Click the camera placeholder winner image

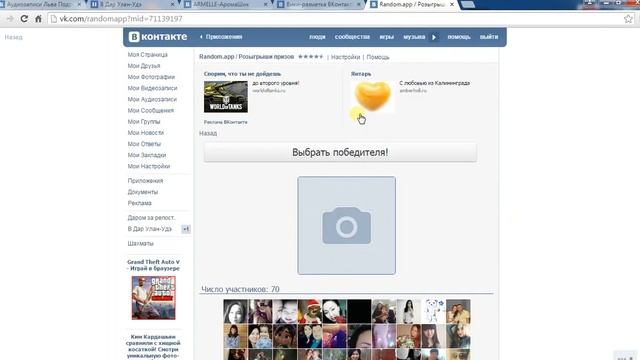(x=347, y=225)
